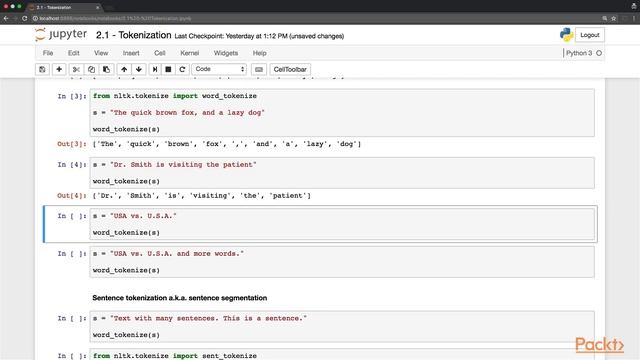Open the Help menu

click(x=259, y=53)
